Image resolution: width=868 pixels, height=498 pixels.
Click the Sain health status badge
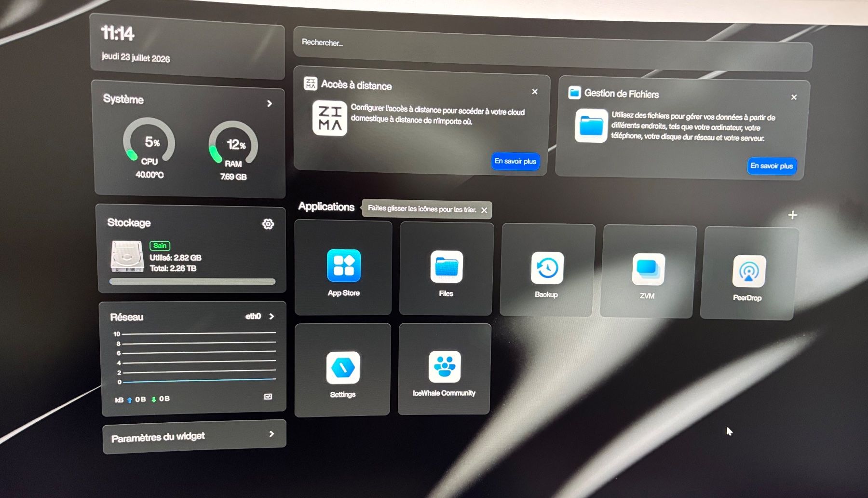160,246
